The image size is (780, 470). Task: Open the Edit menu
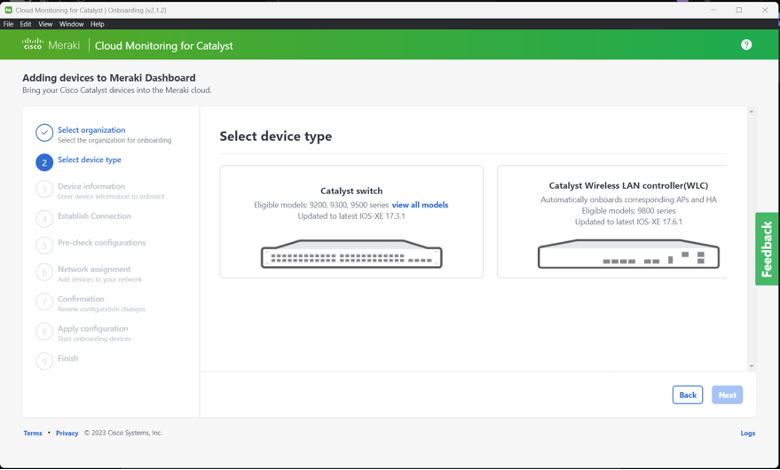coord(26,24)
